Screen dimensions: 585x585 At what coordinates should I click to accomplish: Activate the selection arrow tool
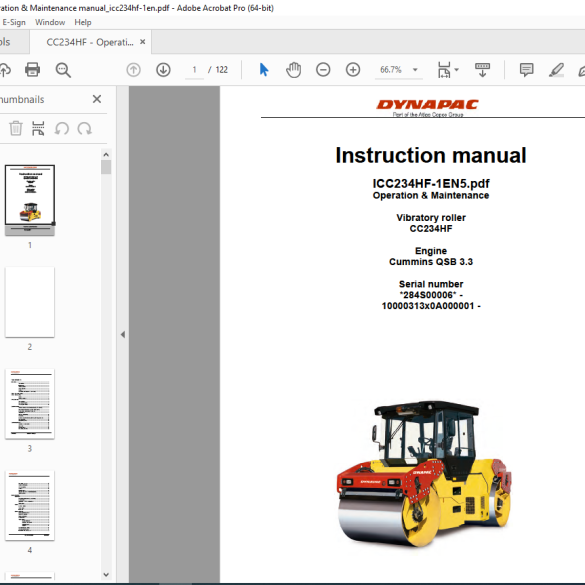coord(264,70)
